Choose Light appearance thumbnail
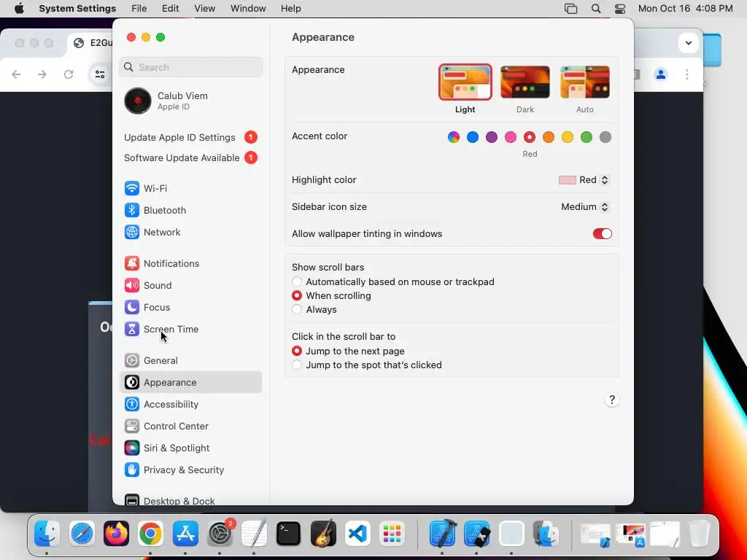Screen dimensions: 747x560 (x=465, y=82)
